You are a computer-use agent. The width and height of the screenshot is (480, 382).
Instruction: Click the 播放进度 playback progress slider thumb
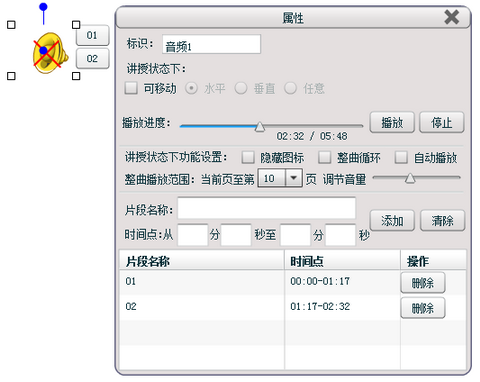[x=260, y=127]
